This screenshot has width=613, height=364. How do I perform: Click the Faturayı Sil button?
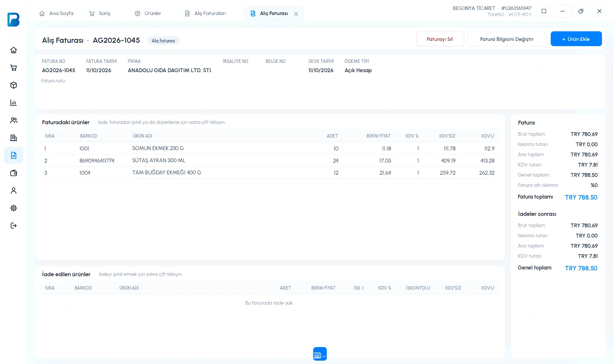tap(440, 39)
